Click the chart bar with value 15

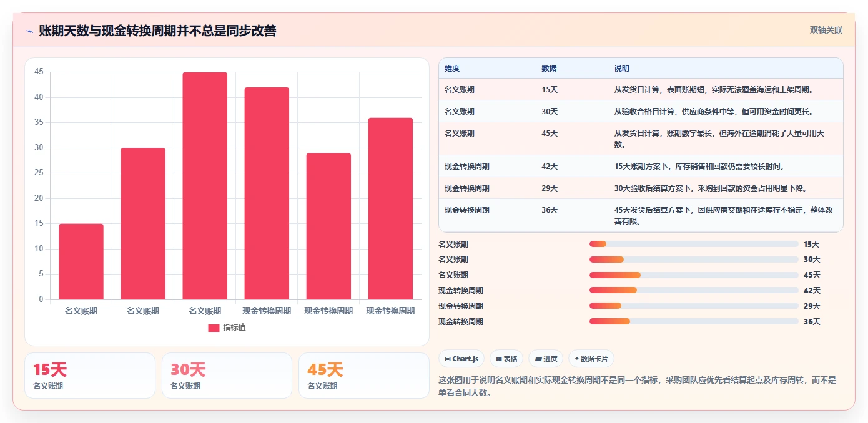81,261
